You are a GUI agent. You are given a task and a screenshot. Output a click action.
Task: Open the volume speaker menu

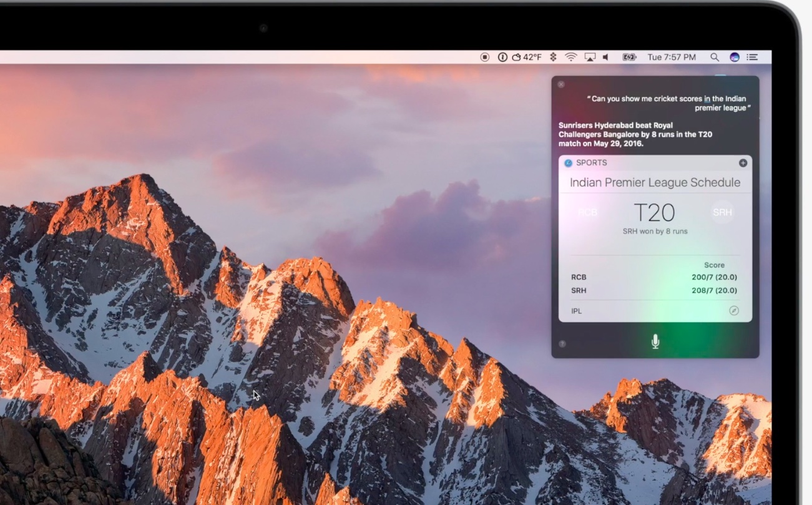(605, 57)
